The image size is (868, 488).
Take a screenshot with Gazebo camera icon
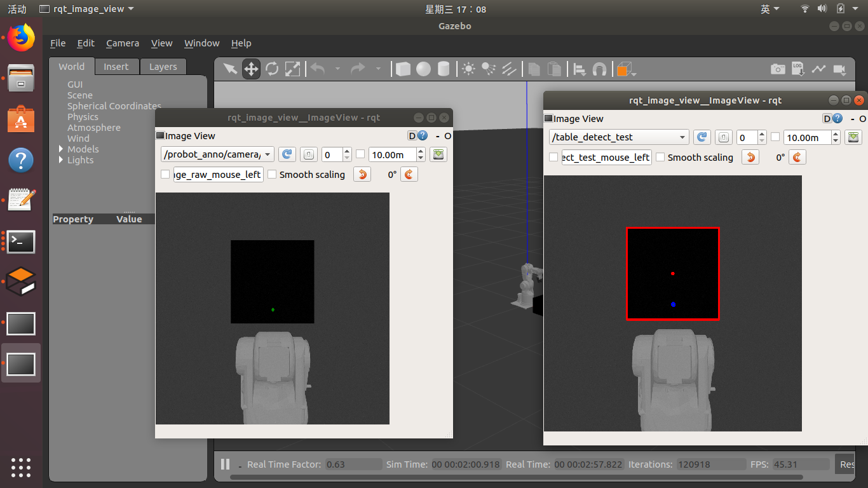[x=778, y=69]
